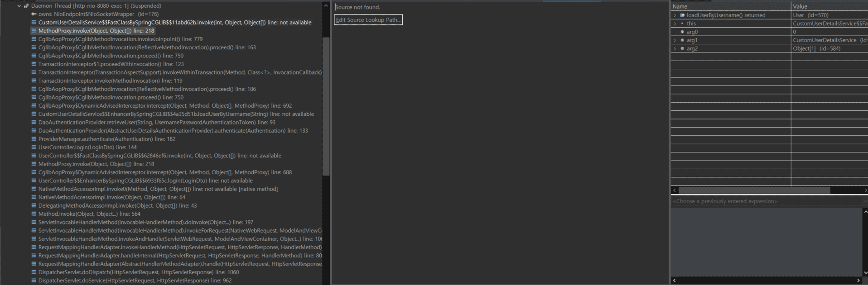Click the Object[1] (id=584) value cell
Image resolution: width=868 pixels, height=285 pixels.
click(829, 48)
